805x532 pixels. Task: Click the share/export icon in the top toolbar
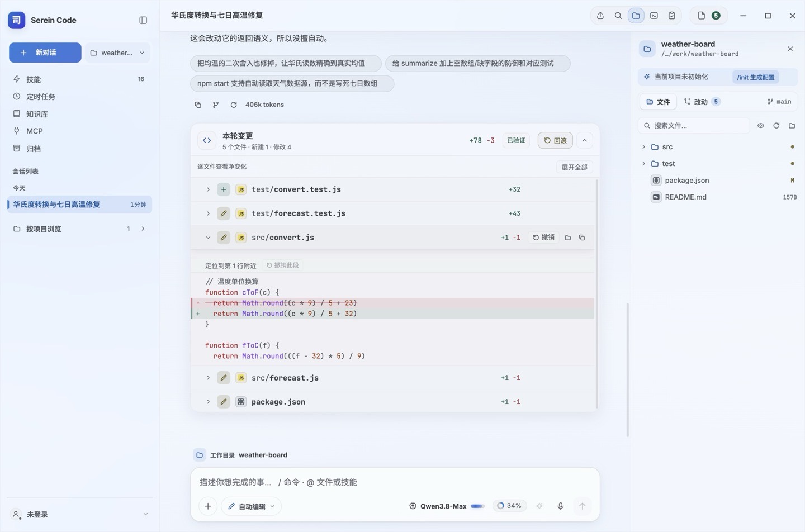(x=600, y=16)
